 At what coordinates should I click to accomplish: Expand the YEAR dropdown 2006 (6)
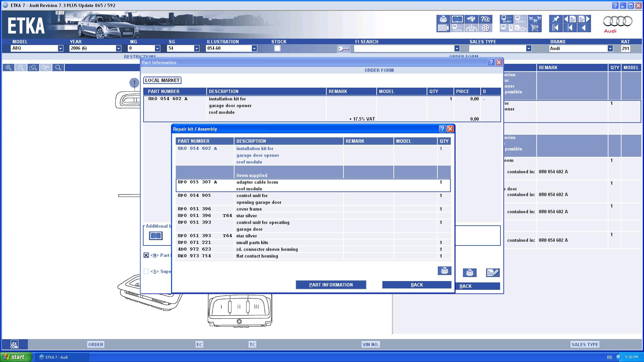118,48
